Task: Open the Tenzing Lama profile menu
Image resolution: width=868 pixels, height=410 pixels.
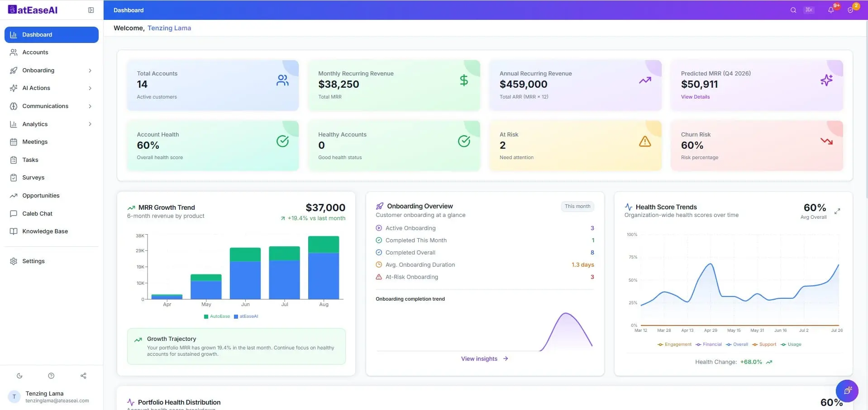Action: [x=52, y=396]
